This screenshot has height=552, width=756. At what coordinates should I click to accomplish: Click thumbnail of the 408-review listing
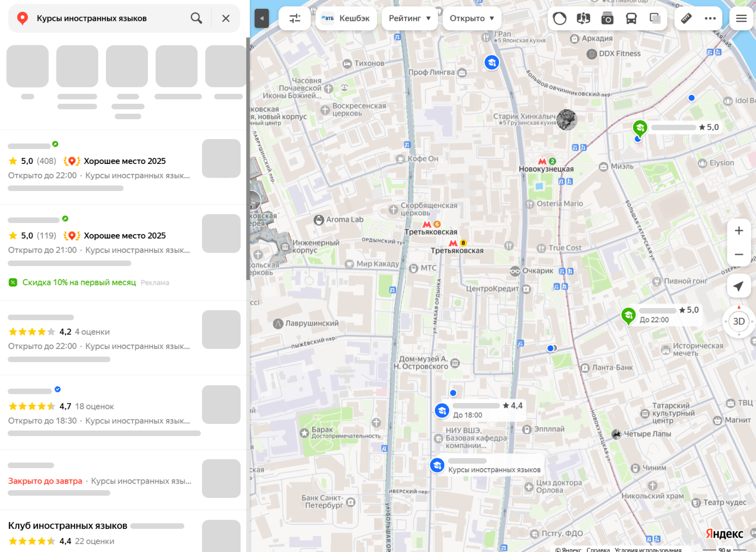pos(221,158)
